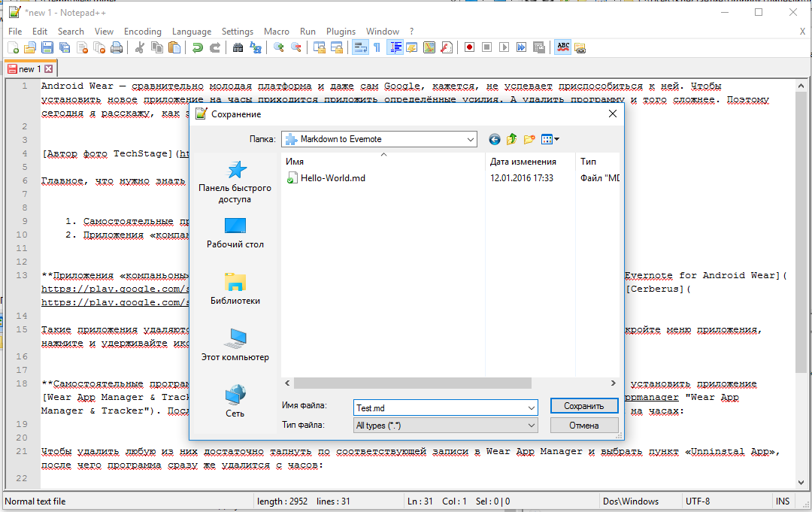This screenshot has width=812, height=512.
Task: Open the Search menu
Action: [x=71, y=32]
